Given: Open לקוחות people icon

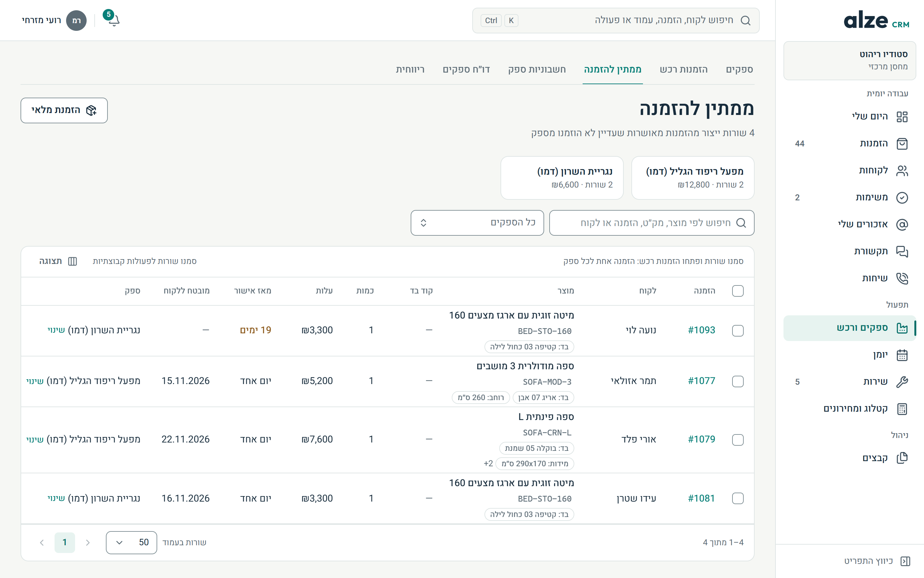Looking at the screenshot, I should (902, 171).
